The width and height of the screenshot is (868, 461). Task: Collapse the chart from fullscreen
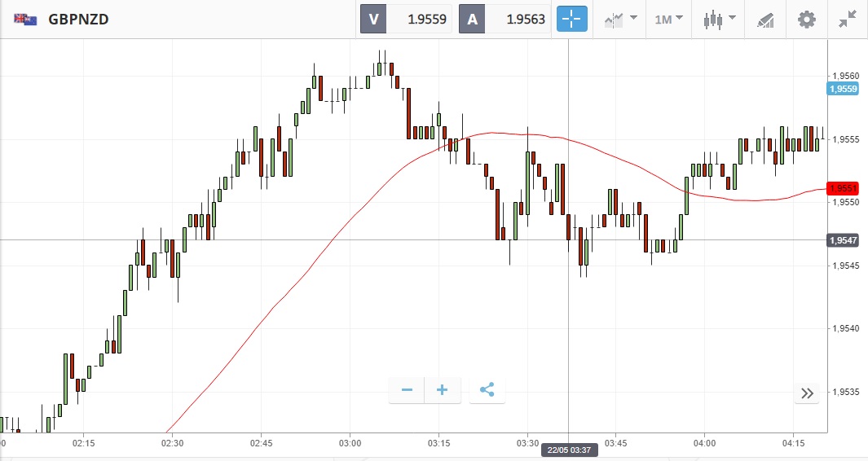pyautogui.click(x=848, y=19)
